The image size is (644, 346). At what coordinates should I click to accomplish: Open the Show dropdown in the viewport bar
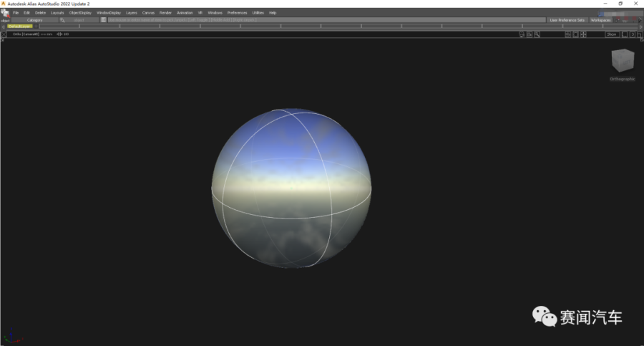[612, 34]
